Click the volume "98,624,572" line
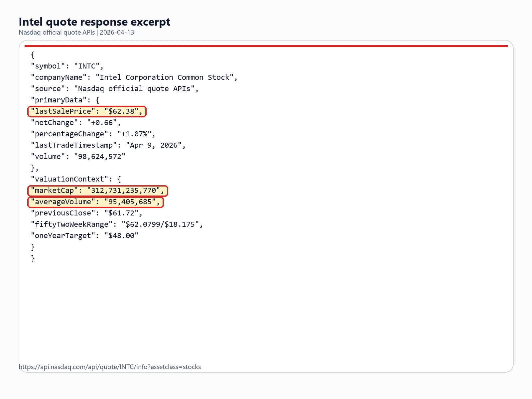This screenshot has height=399, width=532. (78, 157)
